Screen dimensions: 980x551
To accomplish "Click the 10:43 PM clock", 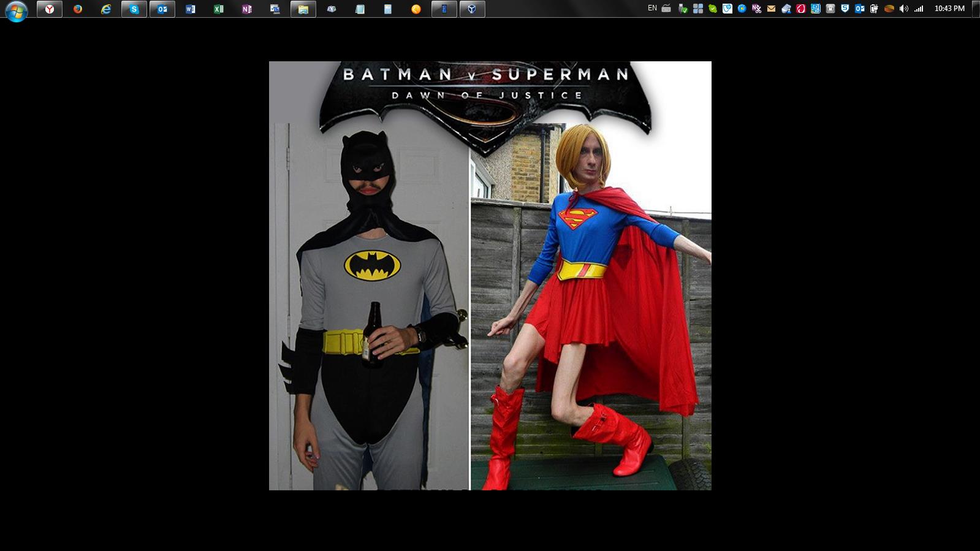I will click(949, 9).
